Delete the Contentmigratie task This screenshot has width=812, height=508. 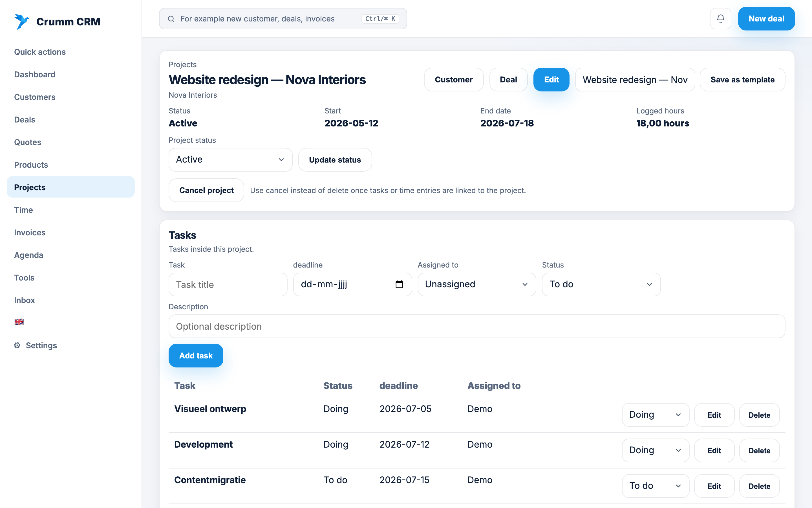759,486
